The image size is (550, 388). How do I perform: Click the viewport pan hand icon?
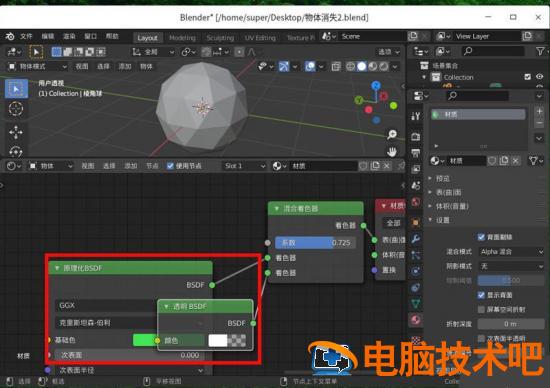392,152
